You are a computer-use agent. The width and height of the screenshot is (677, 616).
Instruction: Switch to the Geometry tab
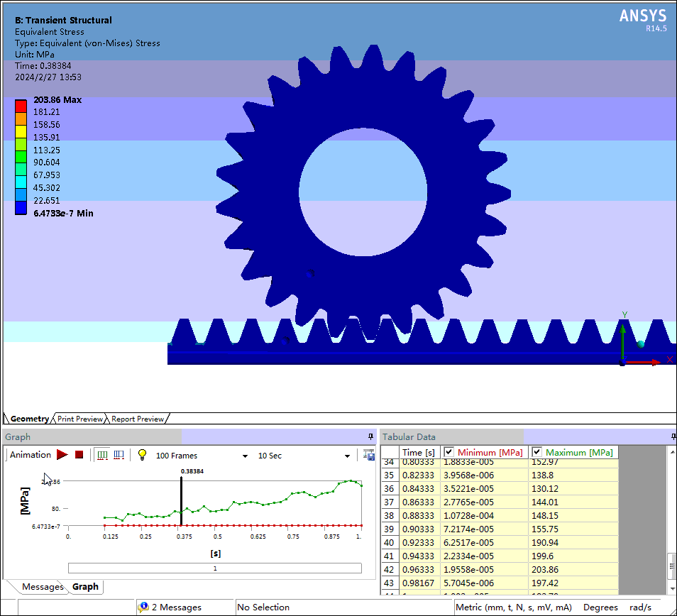point(29,419)
